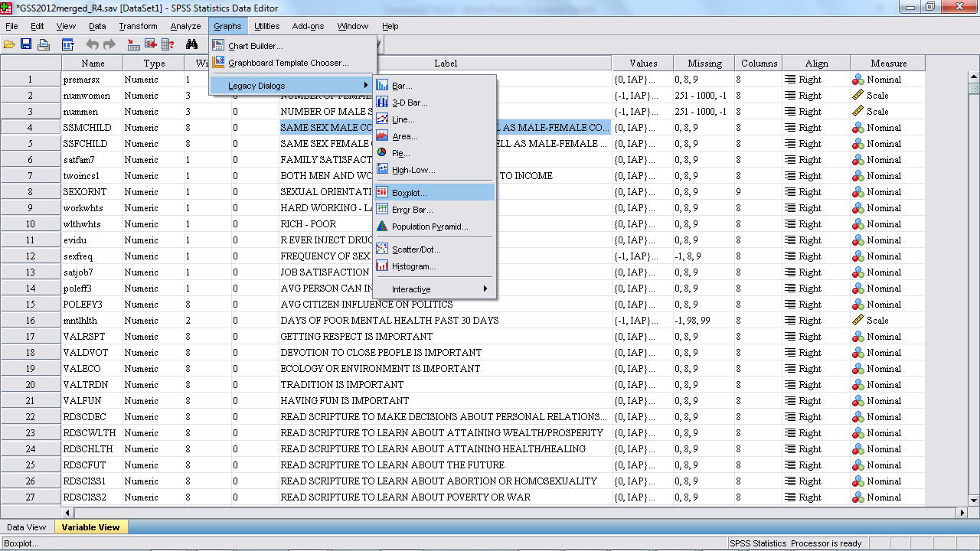This screenshot has width=980, height=551.
Task: Open the Edit menu
Action: click(x=37, y=26)
